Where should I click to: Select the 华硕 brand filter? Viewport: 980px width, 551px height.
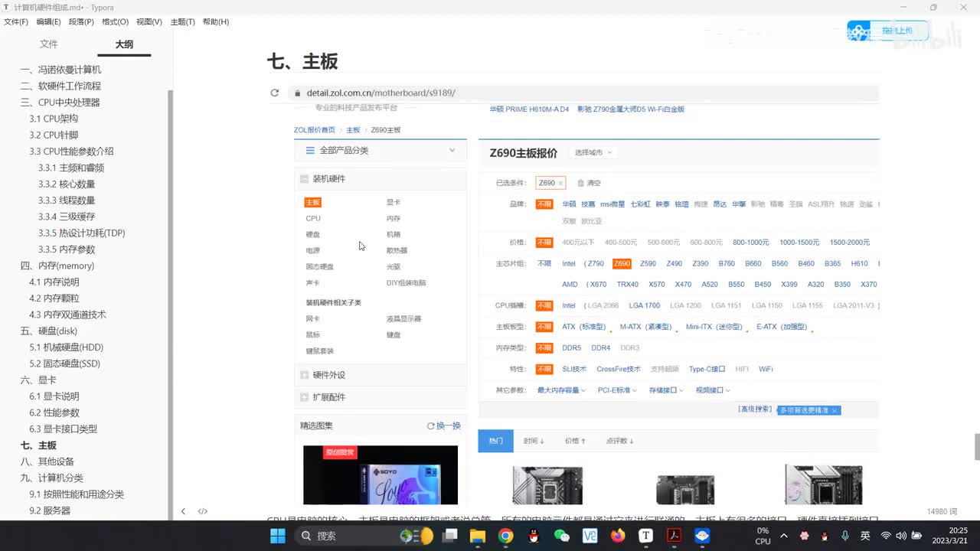point(569,204)
